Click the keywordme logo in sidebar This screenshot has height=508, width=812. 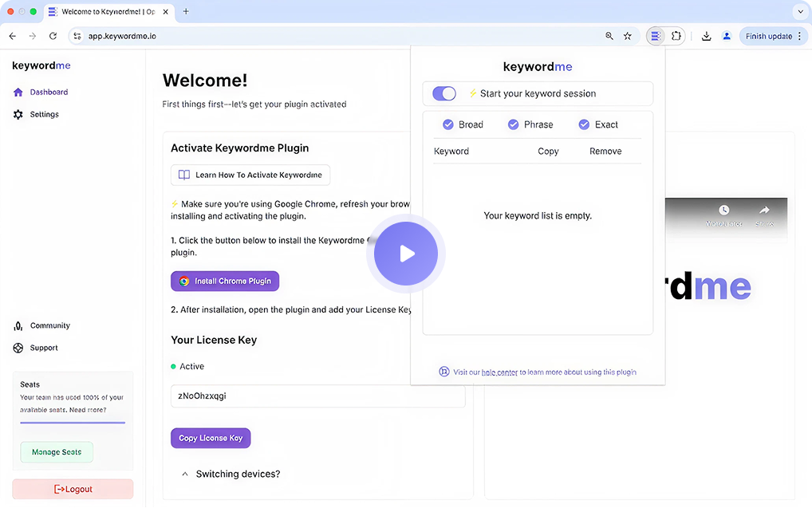point(41,65)
